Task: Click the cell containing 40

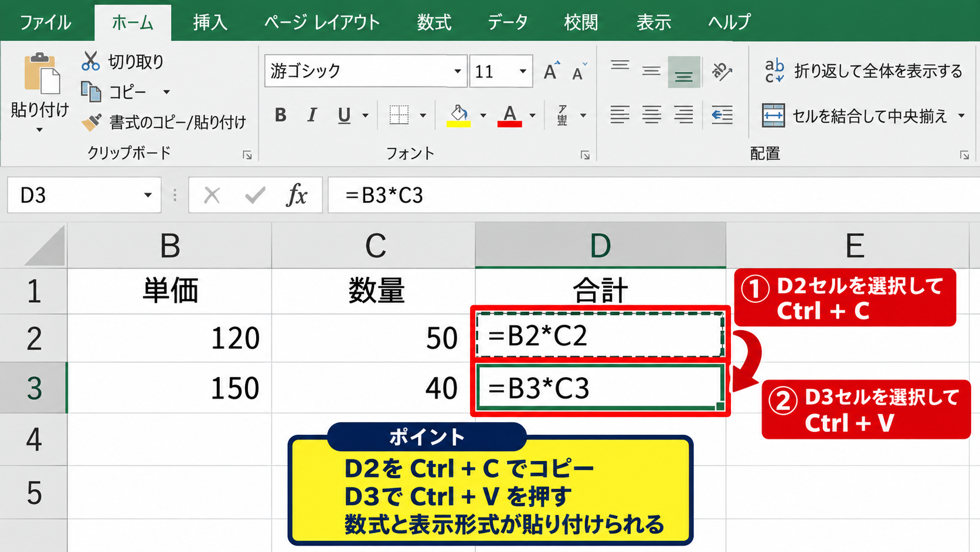Action: coord(374,388)
